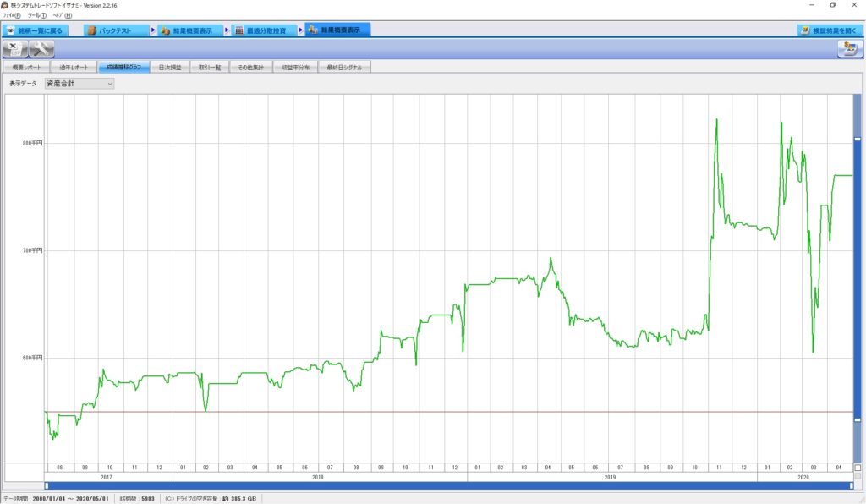The width and height of the screenshot is (866, 504).
Task: Click the CSV export icon button
Action: (14, 48)
